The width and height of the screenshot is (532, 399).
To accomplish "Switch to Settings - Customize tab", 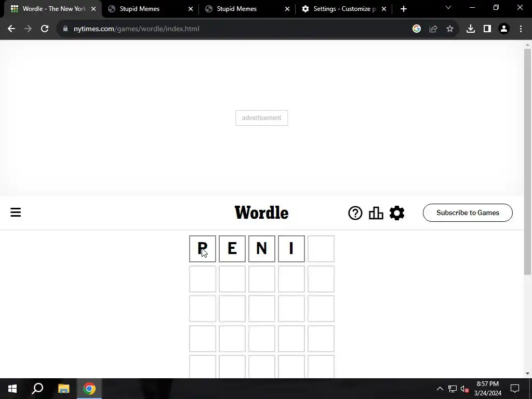I will click(x=344, y=9).
